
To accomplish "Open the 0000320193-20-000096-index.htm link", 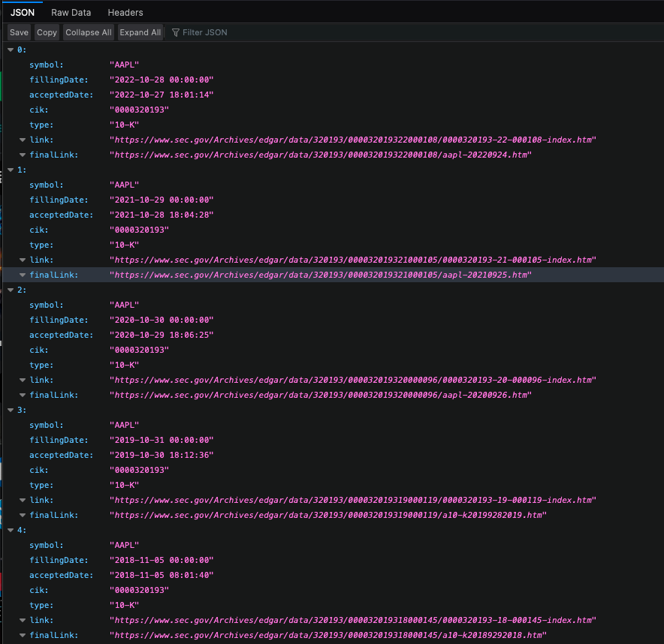I will click(x=353, y=381).
